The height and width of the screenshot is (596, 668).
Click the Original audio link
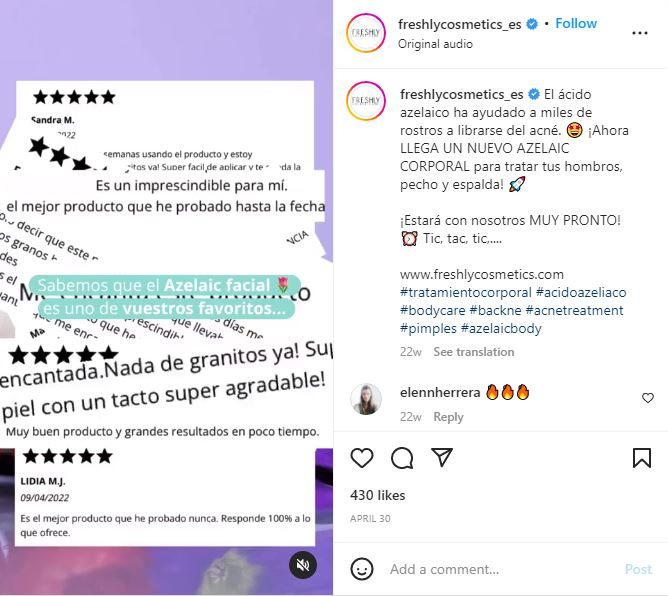(435, 44)
